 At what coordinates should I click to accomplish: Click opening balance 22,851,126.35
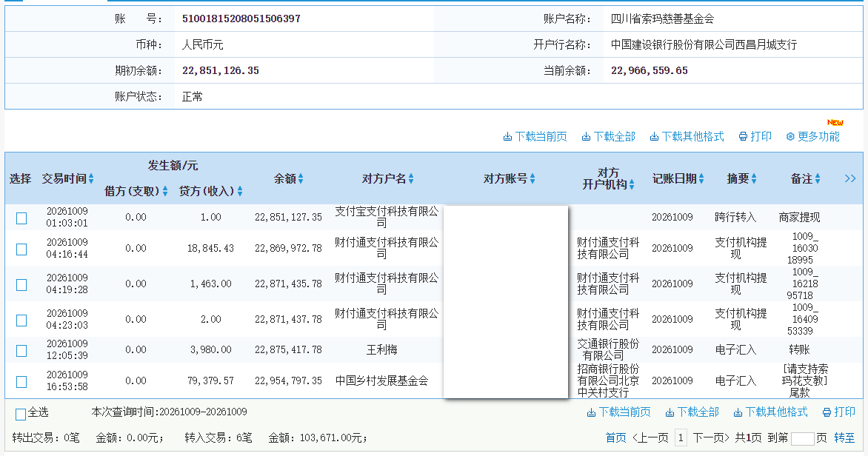tap(220, 71)
